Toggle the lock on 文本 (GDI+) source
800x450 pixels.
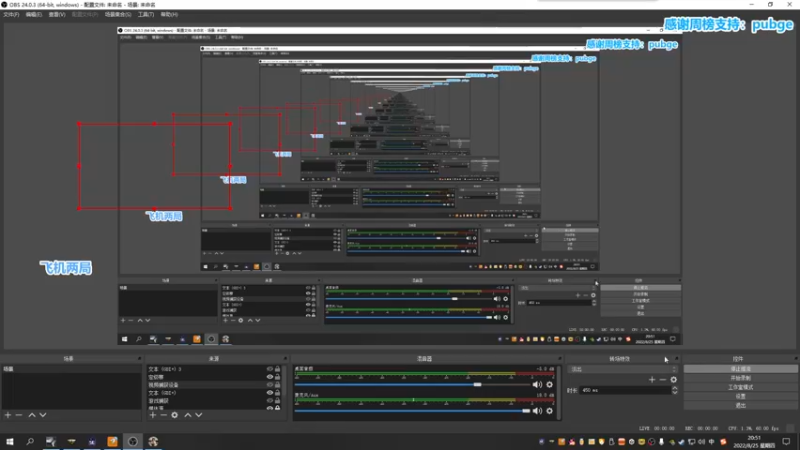click(278, 393)
